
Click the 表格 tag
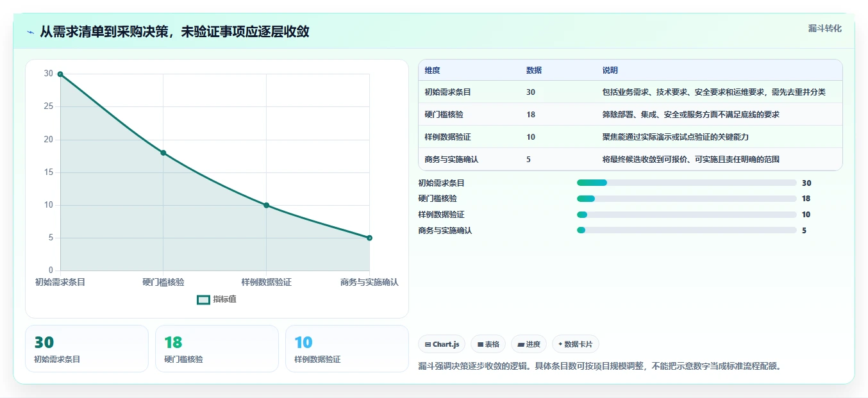click(x=488, y=344)
